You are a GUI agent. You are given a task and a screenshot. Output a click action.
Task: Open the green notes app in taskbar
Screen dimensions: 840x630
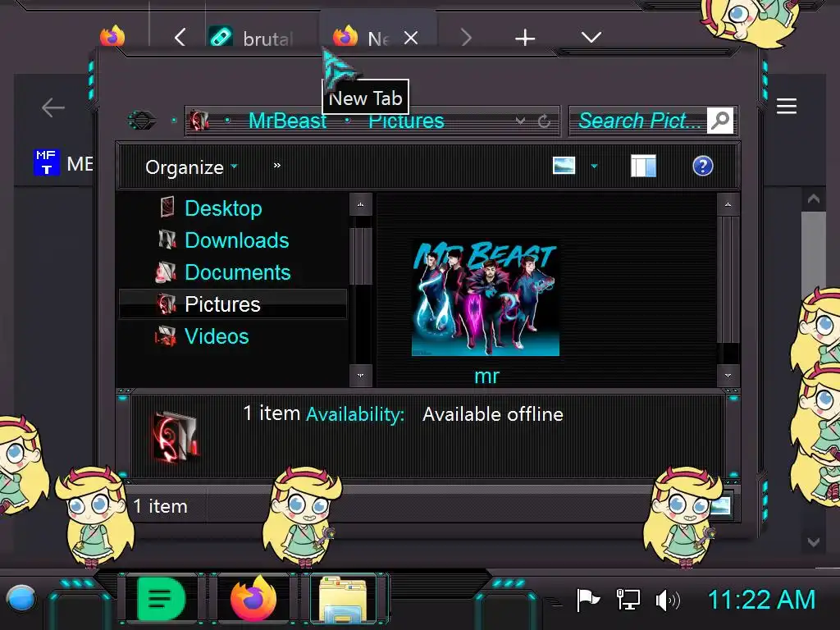click(161, 599)
